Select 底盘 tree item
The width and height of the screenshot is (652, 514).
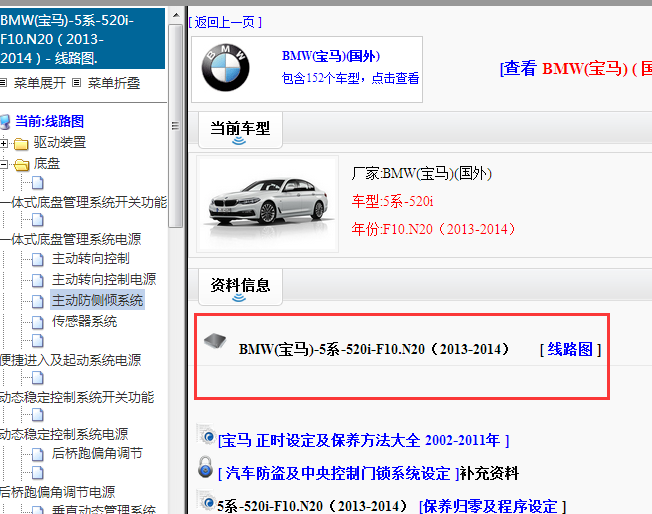click(x=47, y=163)
